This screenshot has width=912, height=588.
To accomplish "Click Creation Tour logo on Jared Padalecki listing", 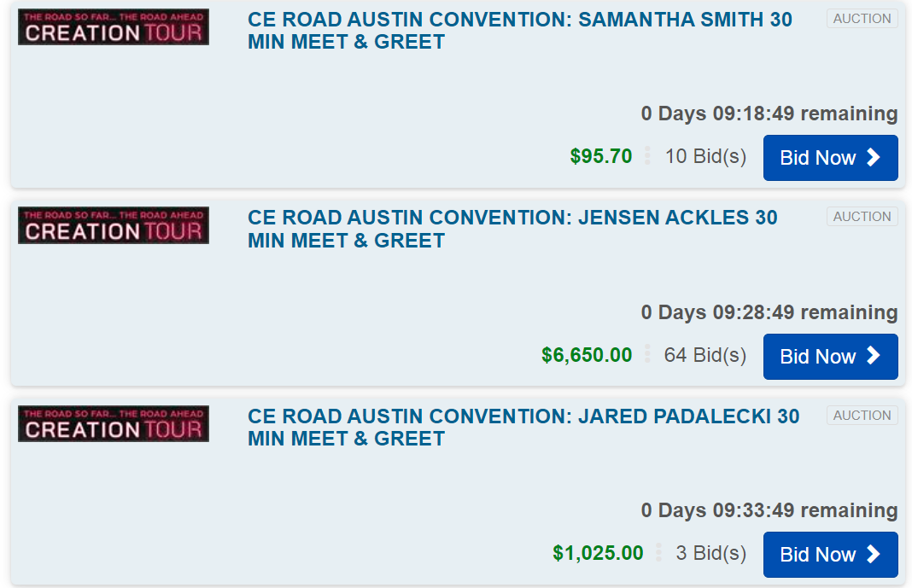I will (114, 424).
